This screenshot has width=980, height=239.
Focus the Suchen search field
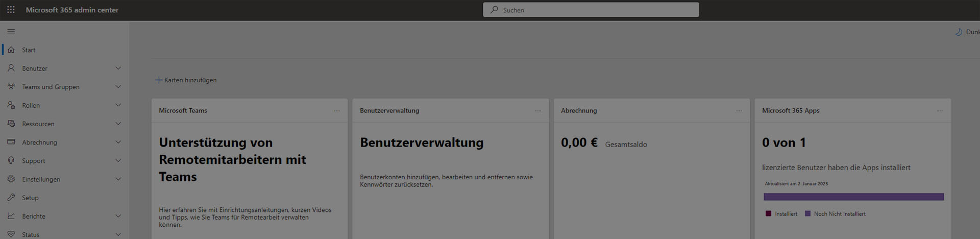591,10
